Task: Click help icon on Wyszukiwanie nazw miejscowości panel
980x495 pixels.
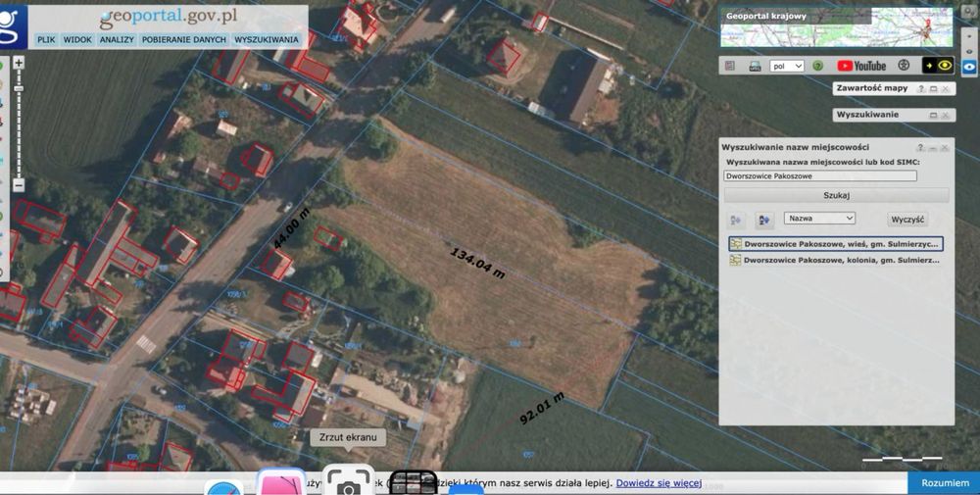Action: point(920,147)
